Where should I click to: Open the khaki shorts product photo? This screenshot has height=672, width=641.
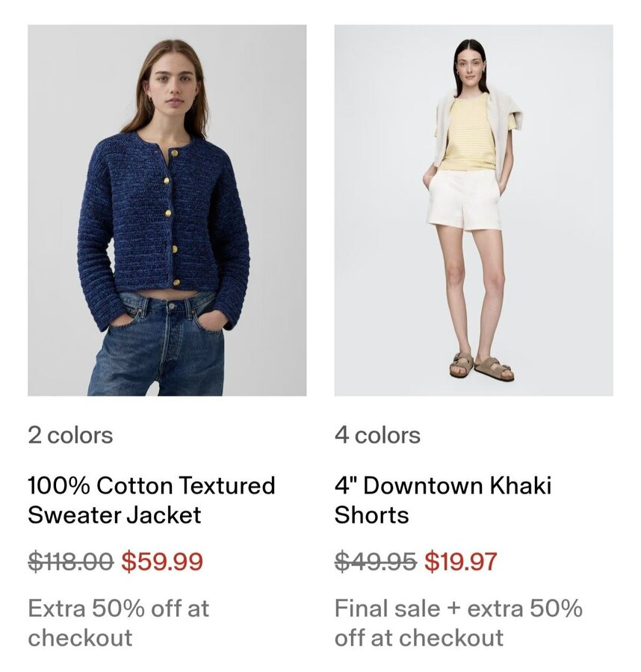point(474,210)
